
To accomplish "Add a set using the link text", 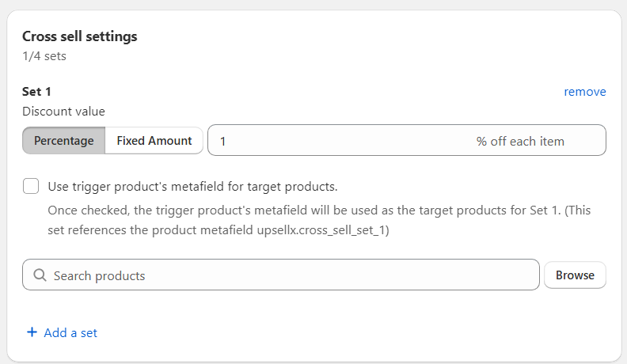I will tap(70, 333).
